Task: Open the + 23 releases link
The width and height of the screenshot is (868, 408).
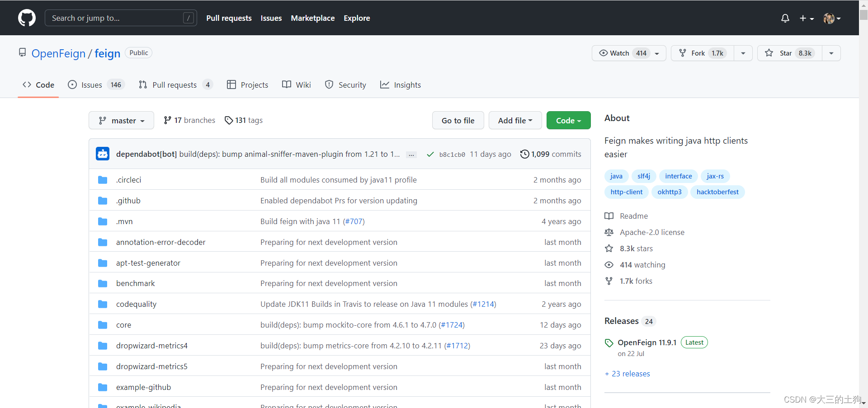Action: pos(627,374)
